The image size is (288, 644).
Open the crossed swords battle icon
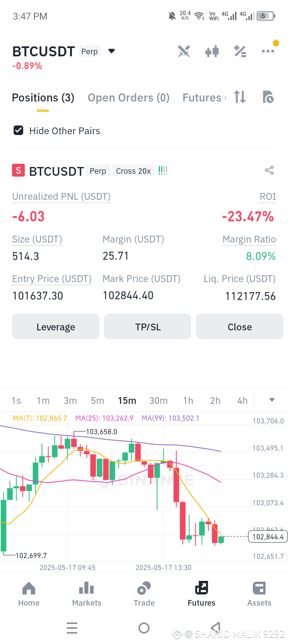[184, 51]
